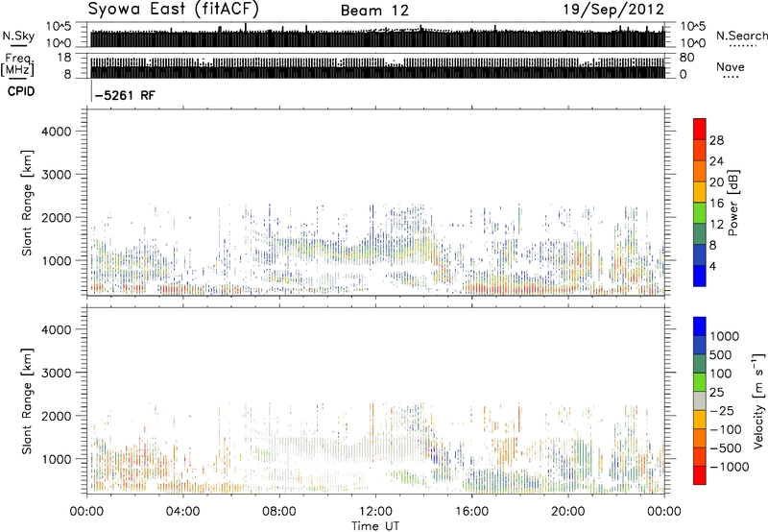
Task: Select the 'Freq. [MHz]' axis label
Action: [x=17, y=65]
